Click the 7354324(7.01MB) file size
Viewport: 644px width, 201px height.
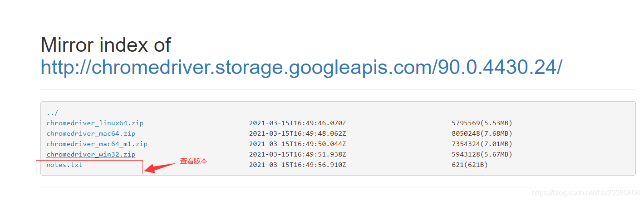pyautogui.click(x=482, y=144)
